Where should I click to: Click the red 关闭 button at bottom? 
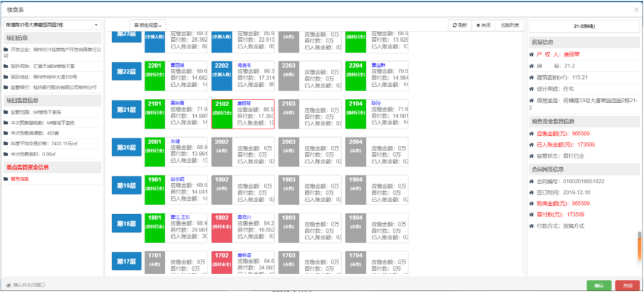tap(627, 286)
